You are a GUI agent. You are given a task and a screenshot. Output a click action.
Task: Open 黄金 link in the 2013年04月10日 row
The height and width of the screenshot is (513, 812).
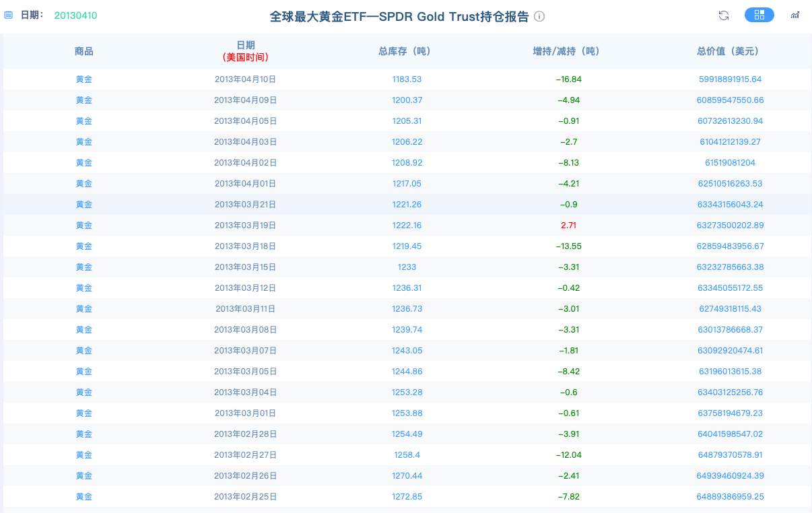tap(84, 79)
